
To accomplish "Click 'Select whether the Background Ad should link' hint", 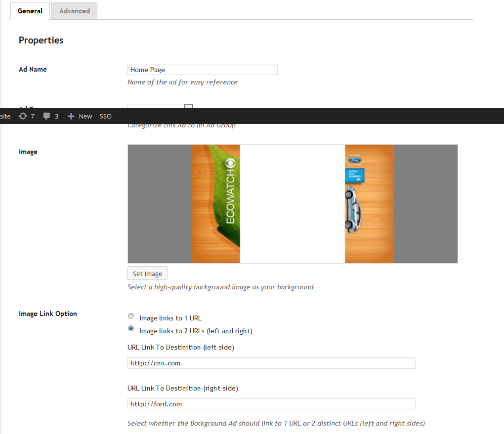I will [276, 424].
